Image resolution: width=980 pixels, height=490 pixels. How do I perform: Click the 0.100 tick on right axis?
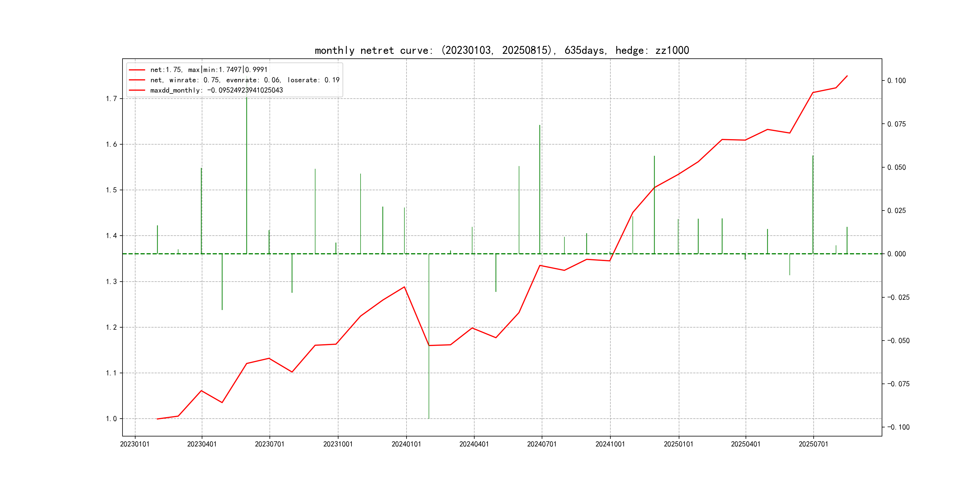(896, 81)
